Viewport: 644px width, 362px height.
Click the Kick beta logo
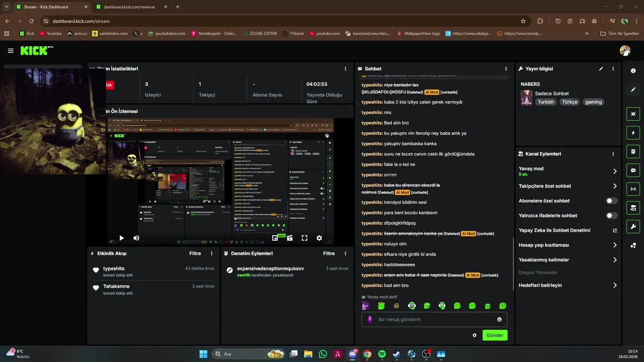point(37,51)
